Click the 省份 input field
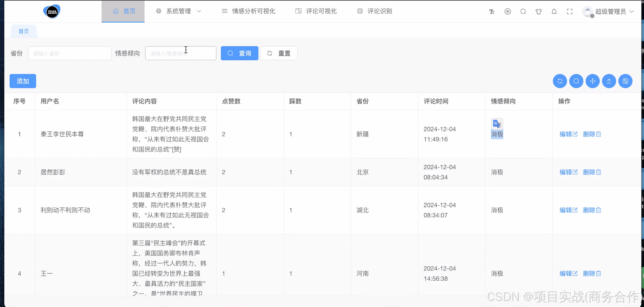Viewport: 644px width, 307px height. click(x=70, y=53)
